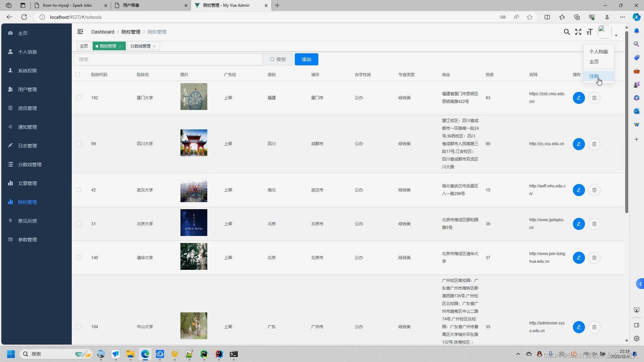Check the checkbox for 北京大学 row
The image size is (644, 362).
pos(79,224)
